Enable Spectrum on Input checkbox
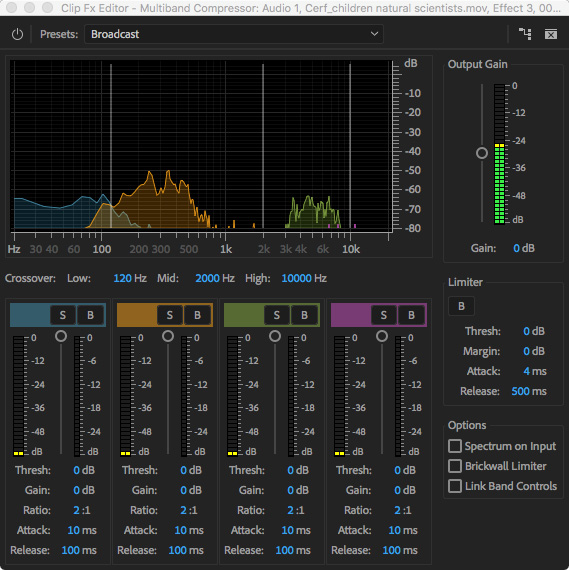The height and width of the screenshot is (570, 569). (x=455, y=446)
